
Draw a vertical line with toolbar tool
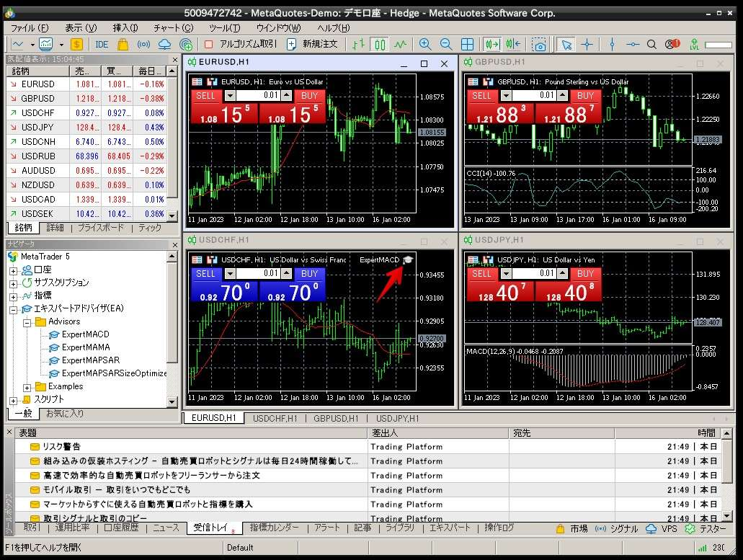[x=613, y=45]
